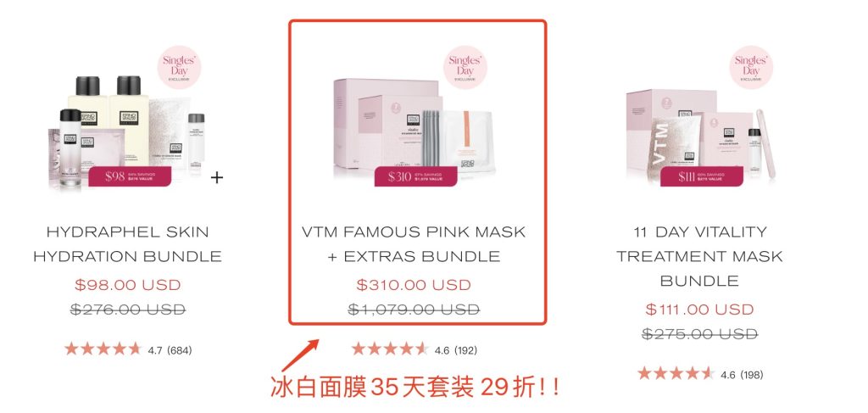Open Hydraphel Skin Hydration Bundle title link
Viewport: 868px width, 413px height.
(128, 244)
